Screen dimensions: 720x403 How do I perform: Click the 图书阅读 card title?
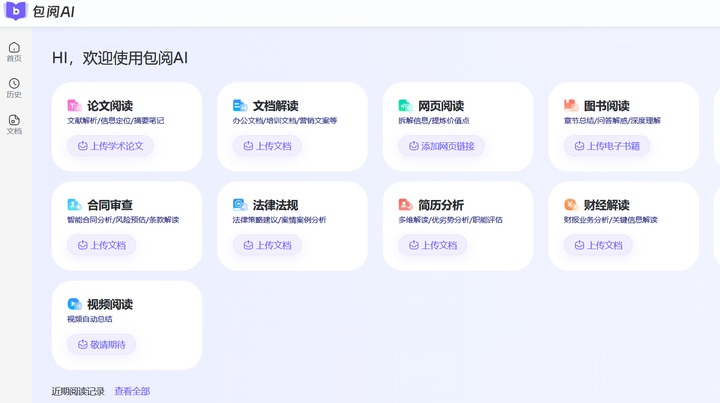607,106
